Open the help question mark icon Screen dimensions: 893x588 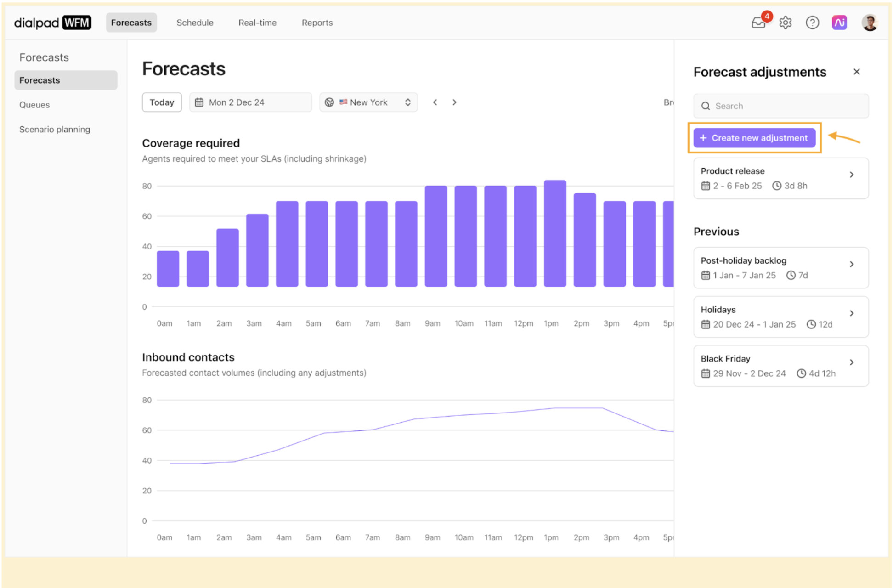click(812, 22)
